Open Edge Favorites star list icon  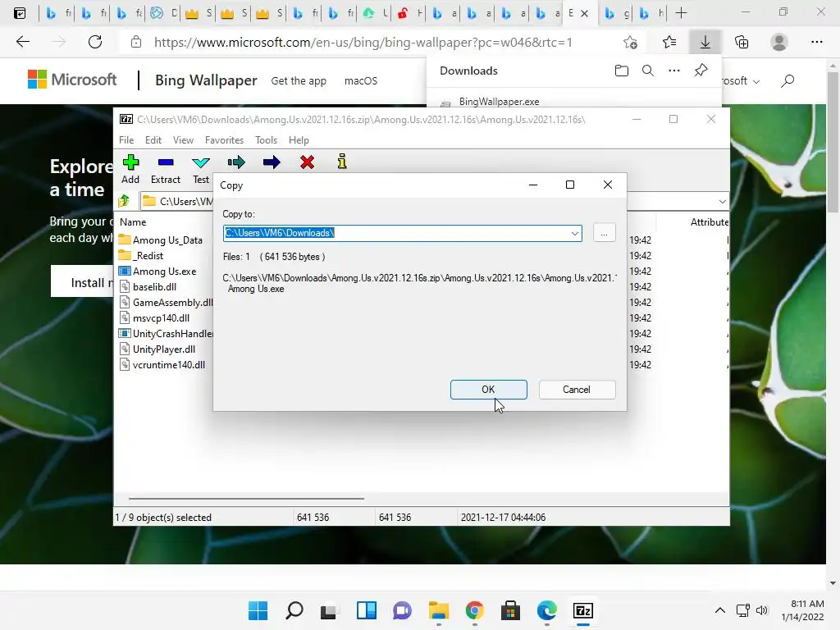pos(669,42)
